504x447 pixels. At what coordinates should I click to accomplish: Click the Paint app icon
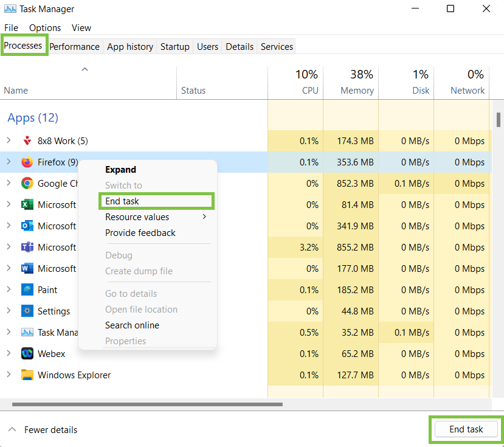point(27,290)
